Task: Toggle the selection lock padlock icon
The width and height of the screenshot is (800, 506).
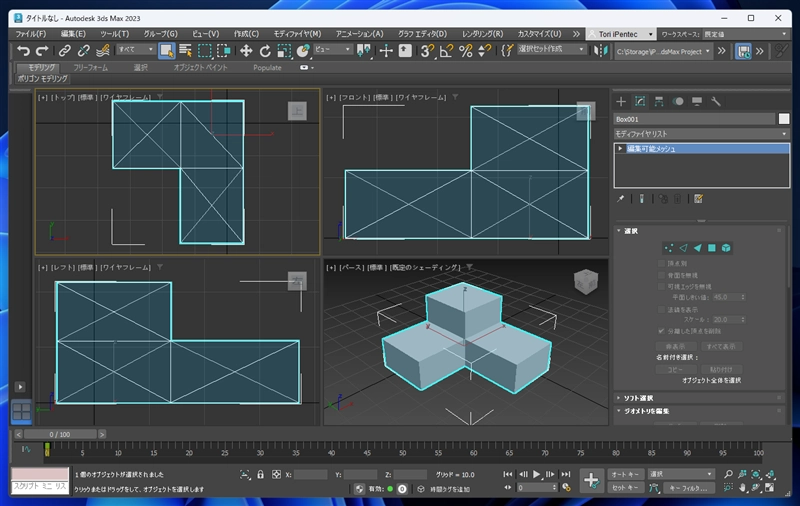Action: (260, 474)
